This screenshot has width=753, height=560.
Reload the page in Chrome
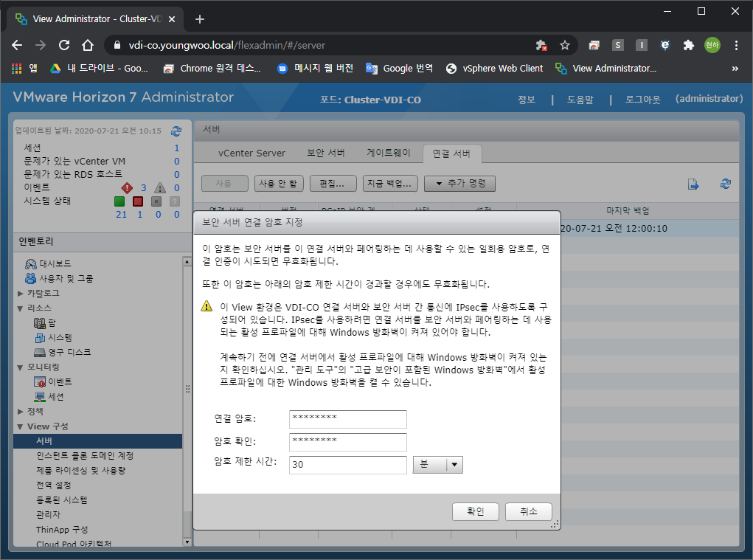click(64, 45)
